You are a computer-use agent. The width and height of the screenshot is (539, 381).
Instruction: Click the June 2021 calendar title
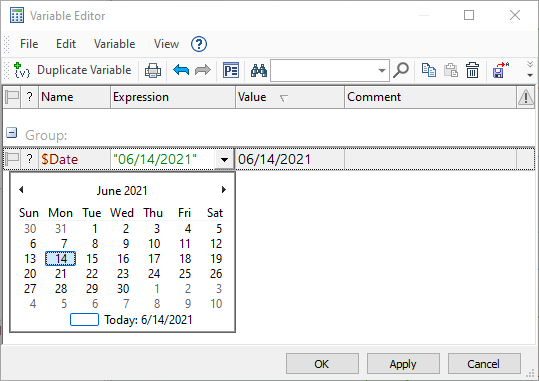122,190
